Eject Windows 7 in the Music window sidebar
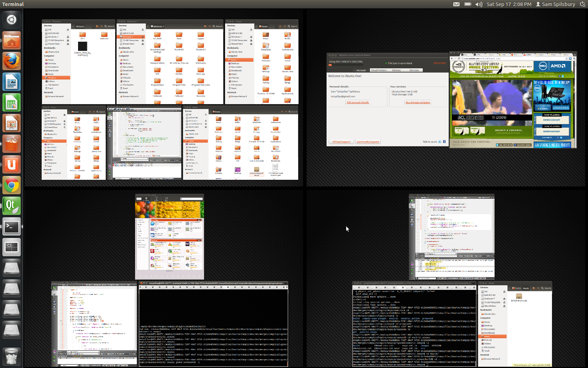 tap(504, 299)
